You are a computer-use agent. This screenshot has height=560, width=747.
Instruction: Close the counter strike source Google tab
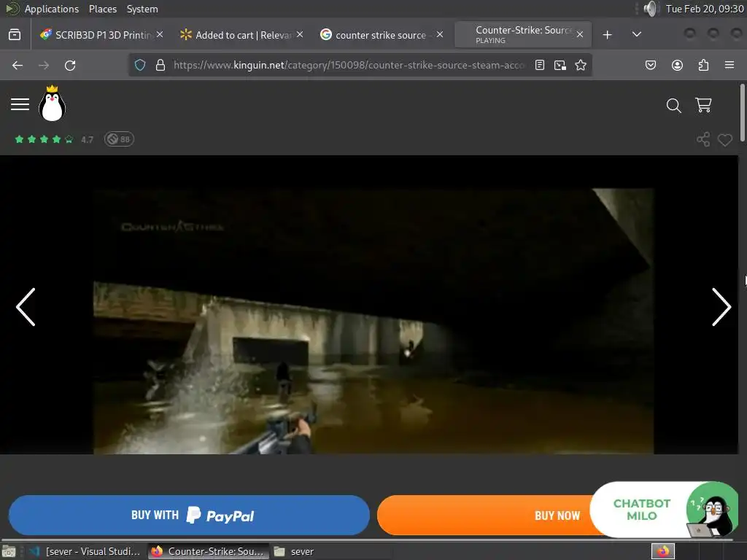pos(440,34)
